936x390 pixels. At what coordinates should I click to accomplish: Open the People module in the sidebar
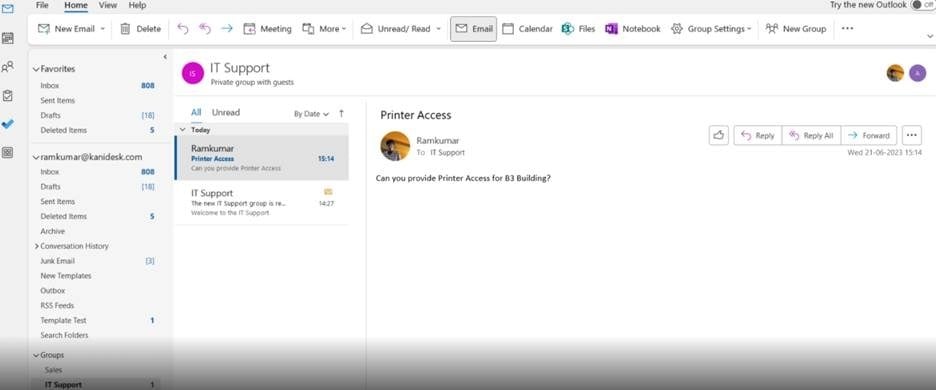point(8,67)
